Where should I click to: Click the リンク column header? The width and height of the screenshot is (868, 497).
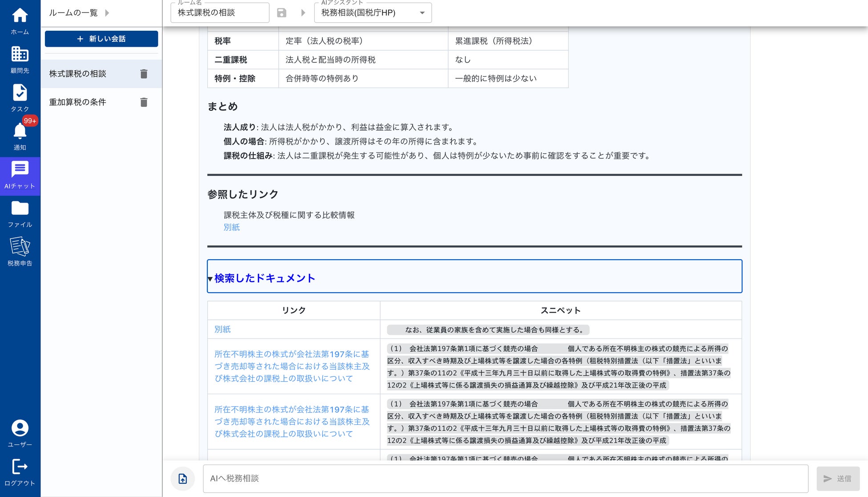coord(294,310)
